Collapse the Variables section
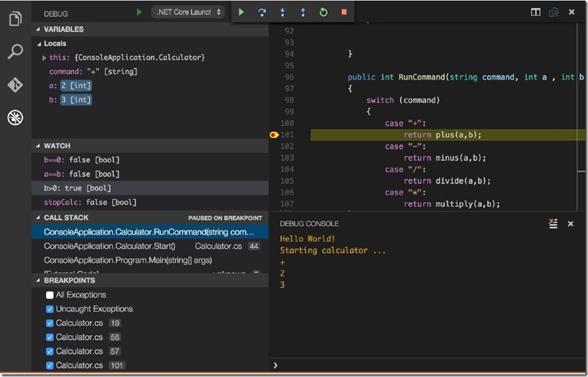This screenshot has height=377, width=588. click(39, 29)
